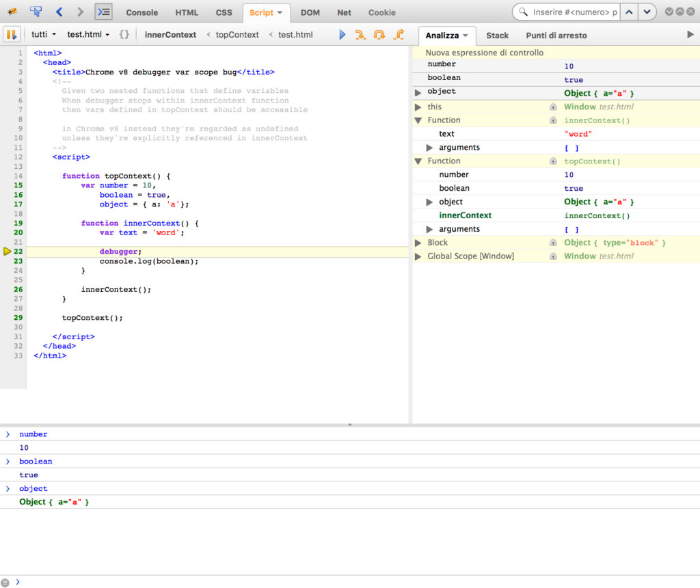The width and height of the screenshot is (700, 588).
Task: Switch to Punti di arresto tab
Action: coord(556,36)
